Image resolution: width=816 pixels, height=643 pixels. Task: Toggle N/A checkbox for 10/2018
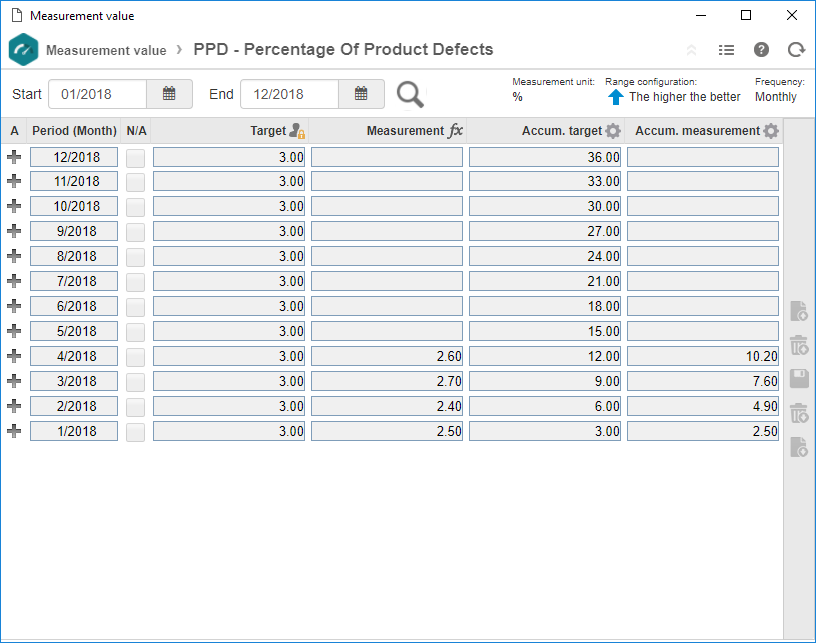click(135, 207)
